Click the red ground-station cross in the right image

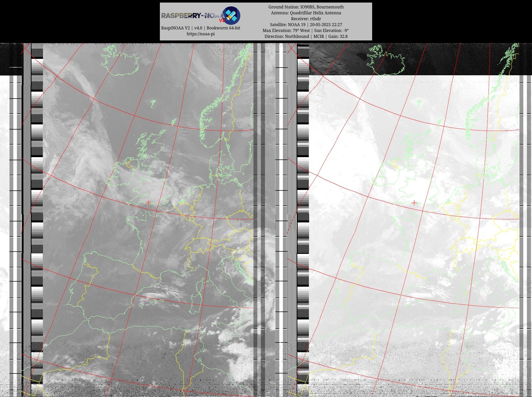pyautogui.click(x=414, y=202)
